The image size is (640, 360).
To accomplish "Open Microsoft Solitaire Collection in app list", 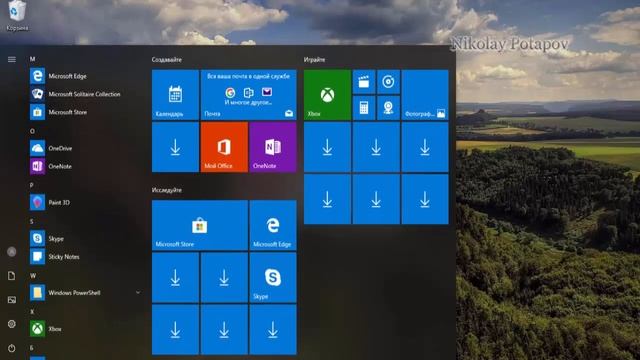I will (85, 94).
